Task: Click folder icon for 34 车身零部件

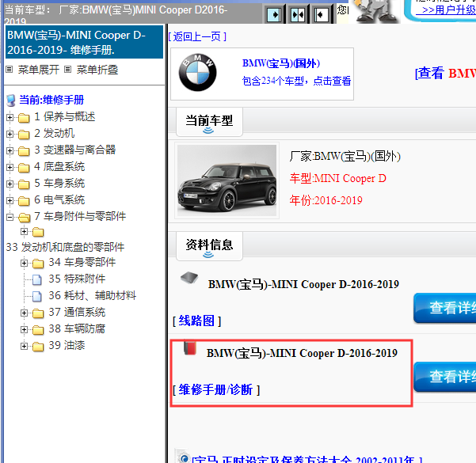Action: point(38,264)
